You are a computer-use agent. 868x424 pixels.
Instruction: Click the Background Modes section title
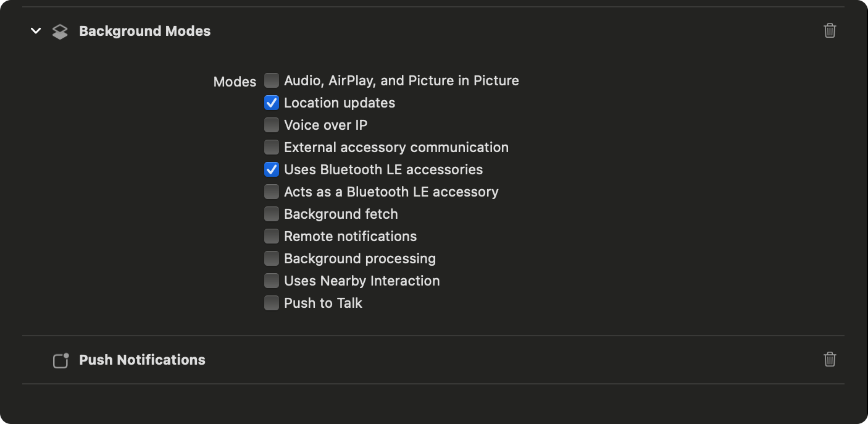(144, 31)
